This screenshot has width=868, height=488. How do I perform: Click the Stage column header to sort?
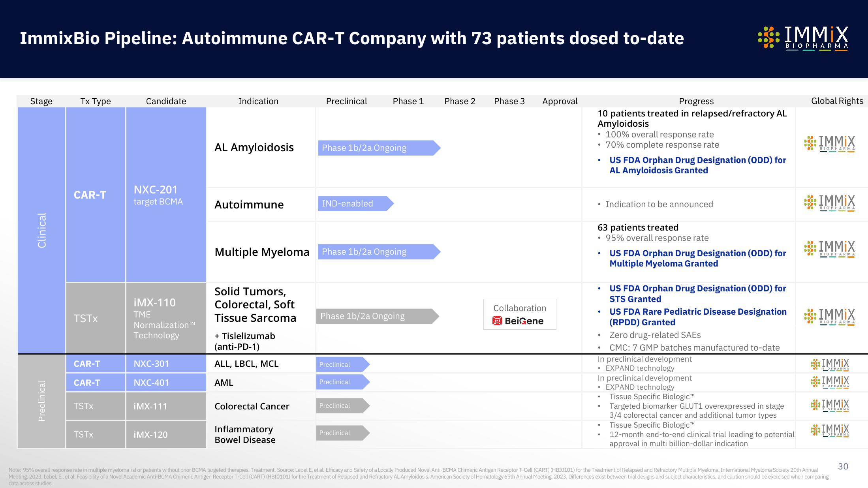pos(40,99)
